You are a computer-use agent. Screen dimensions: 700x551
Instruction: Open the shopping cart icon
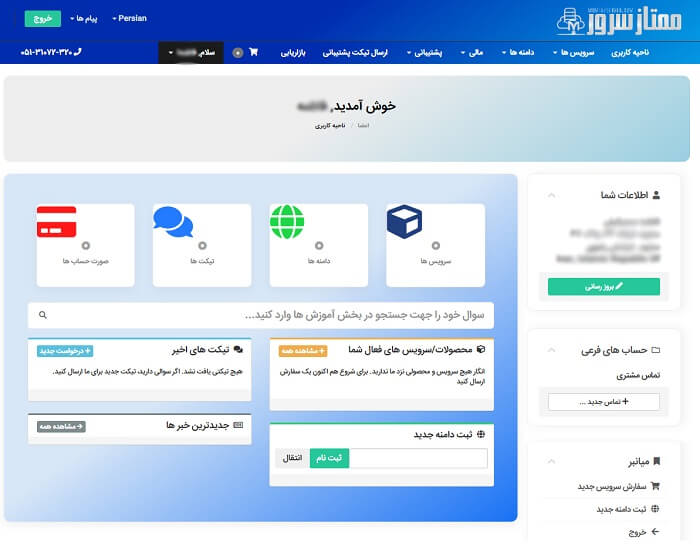coord(254,52)
